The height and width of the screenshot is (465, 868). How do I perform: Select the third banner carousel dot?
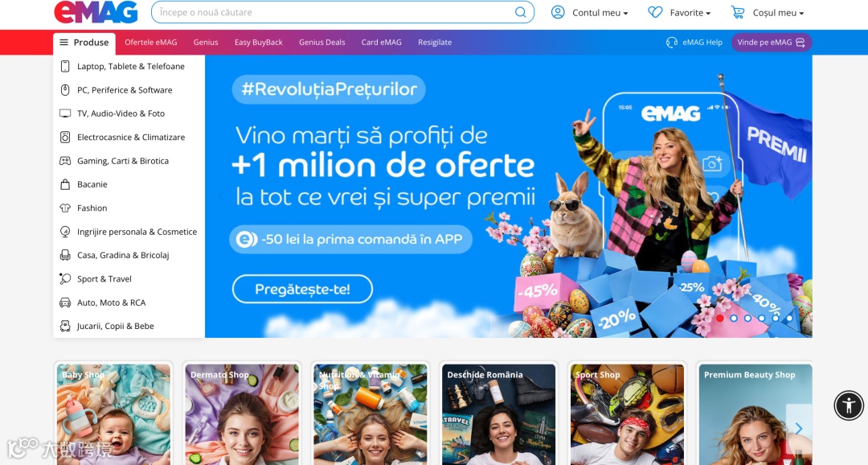(x=748, y=318)
